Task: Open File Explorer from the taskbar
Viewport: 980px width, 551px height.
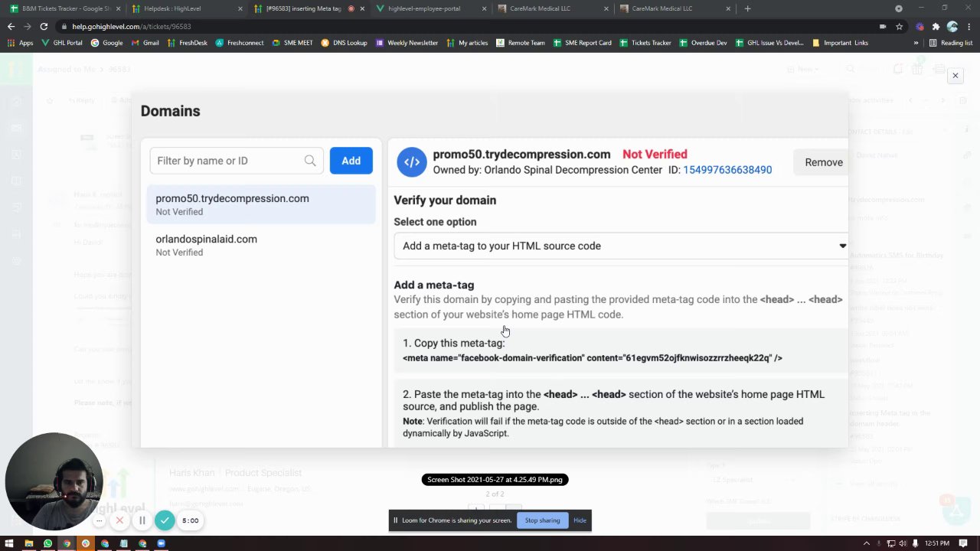Action: click(x=28, y=543)
